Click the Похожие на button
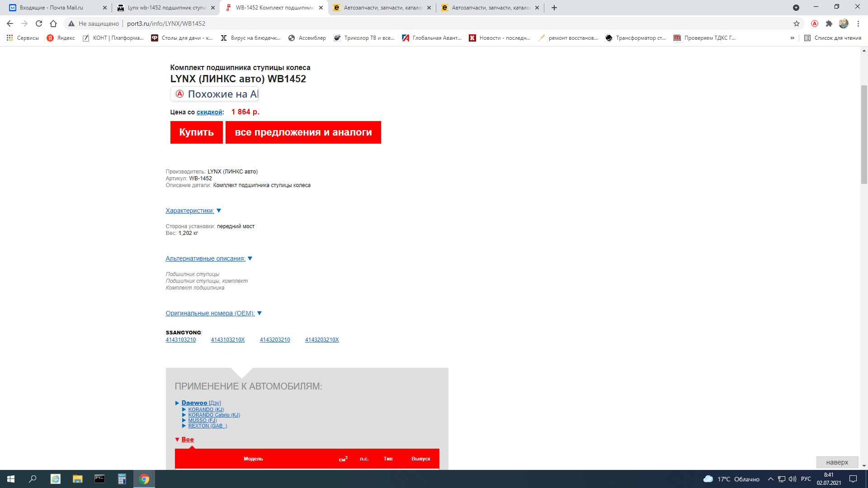The width and height of the screenshot is (868, 488). (x=214, y=94)
